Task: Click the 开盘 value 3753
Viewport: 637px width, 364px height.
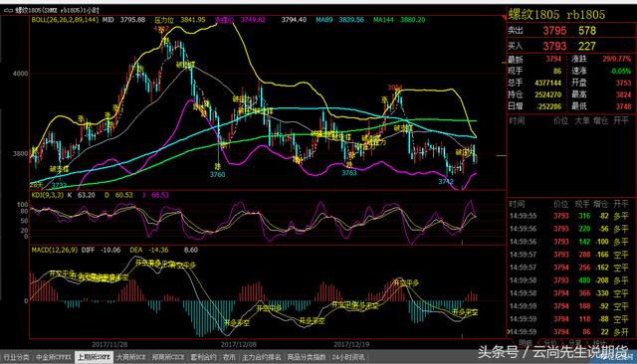Action: click(624, 83)
